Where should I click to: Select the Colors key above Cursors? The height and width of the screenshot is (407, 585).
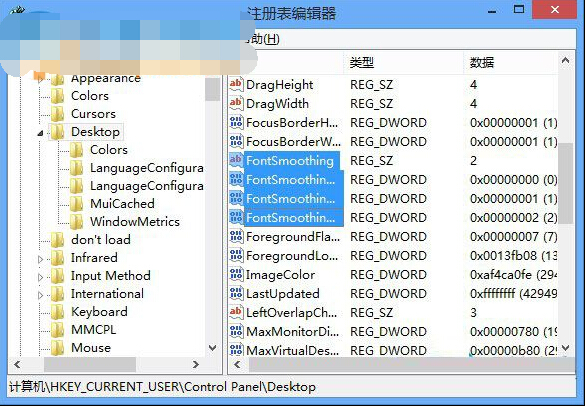[90, 96]
